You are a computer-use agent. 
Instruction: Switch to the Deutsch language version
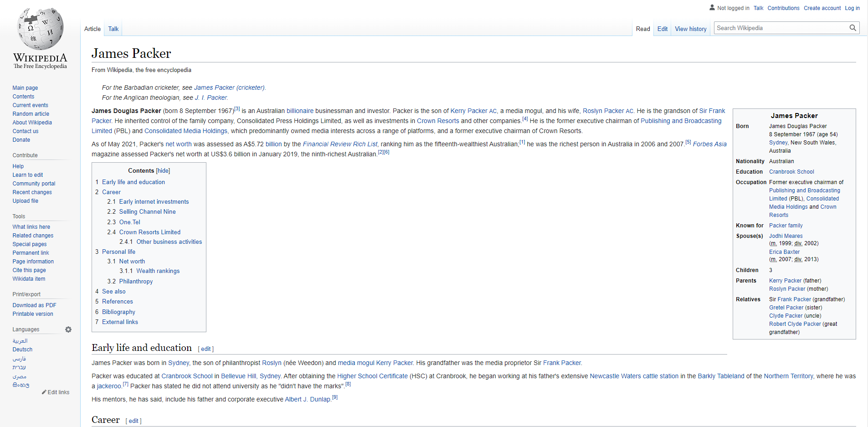coord(22,350)
